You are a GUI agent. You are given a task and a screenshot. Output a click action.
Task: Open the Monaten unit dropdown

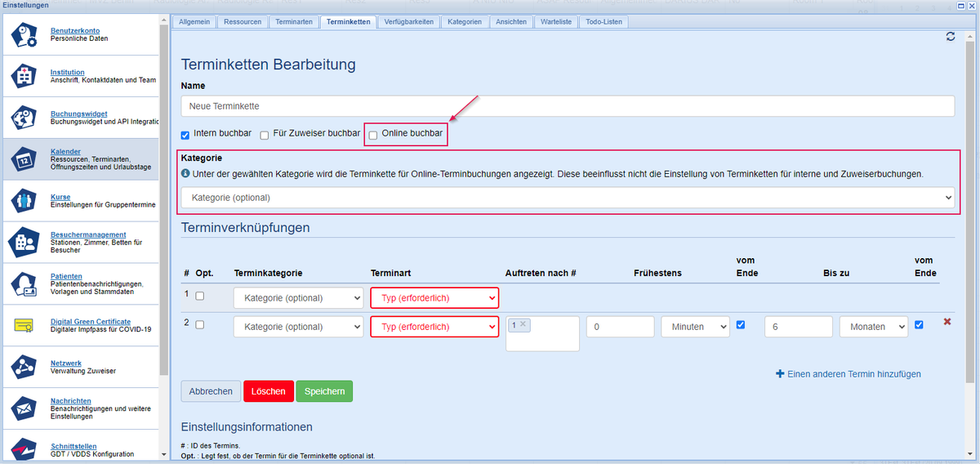tap(873, 327)
